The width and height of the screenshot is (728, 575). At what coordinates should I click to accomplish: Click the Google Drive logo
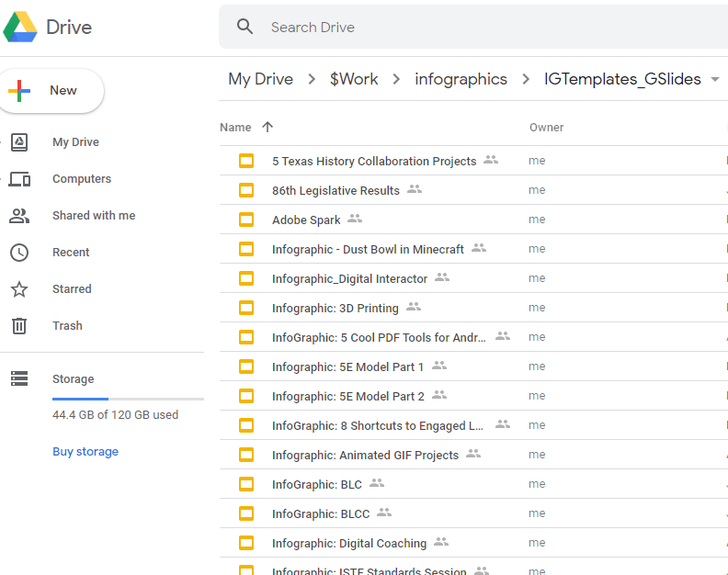coord(20,27)
